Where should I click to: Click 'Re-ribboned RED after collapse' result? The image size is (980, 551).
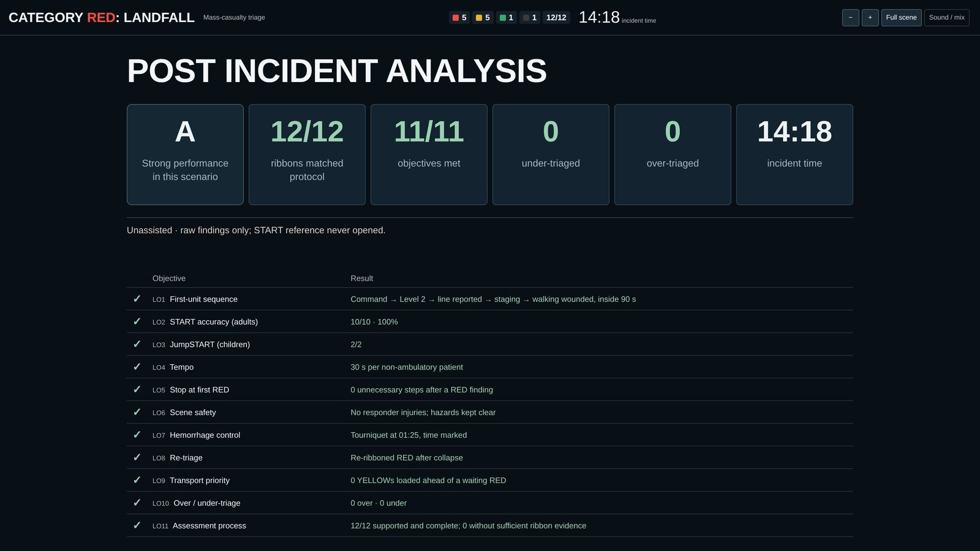[407, 458]
